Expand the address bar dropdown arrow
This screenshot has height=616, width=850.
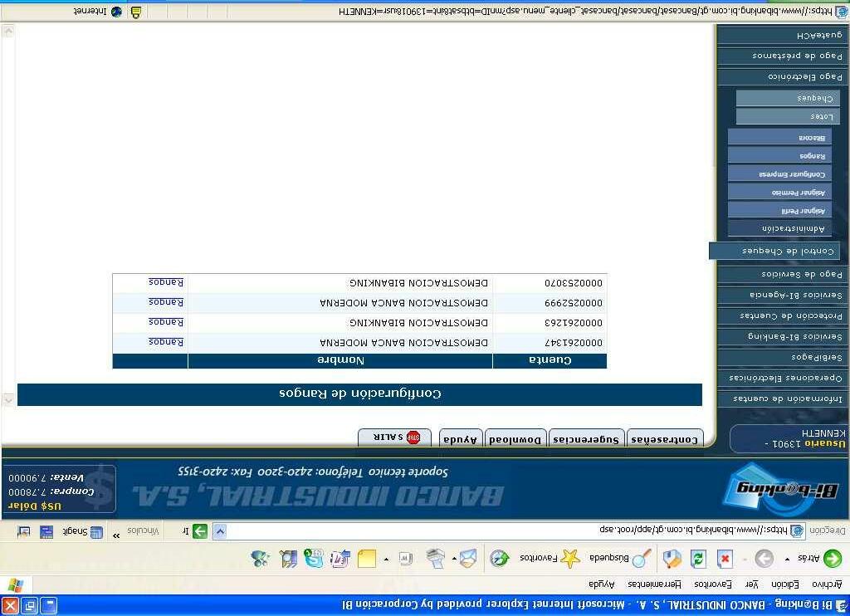219,530
